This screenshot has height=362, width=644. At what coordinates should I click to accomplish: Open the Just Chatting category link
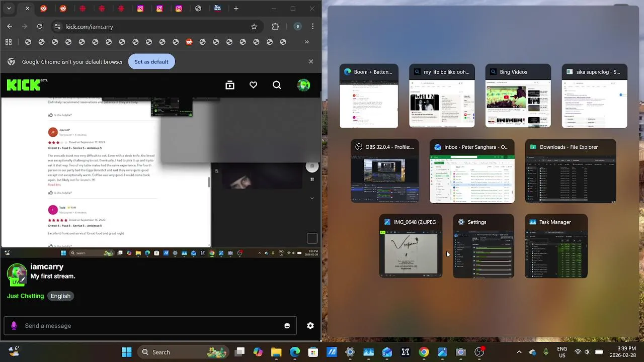[25, 296]
